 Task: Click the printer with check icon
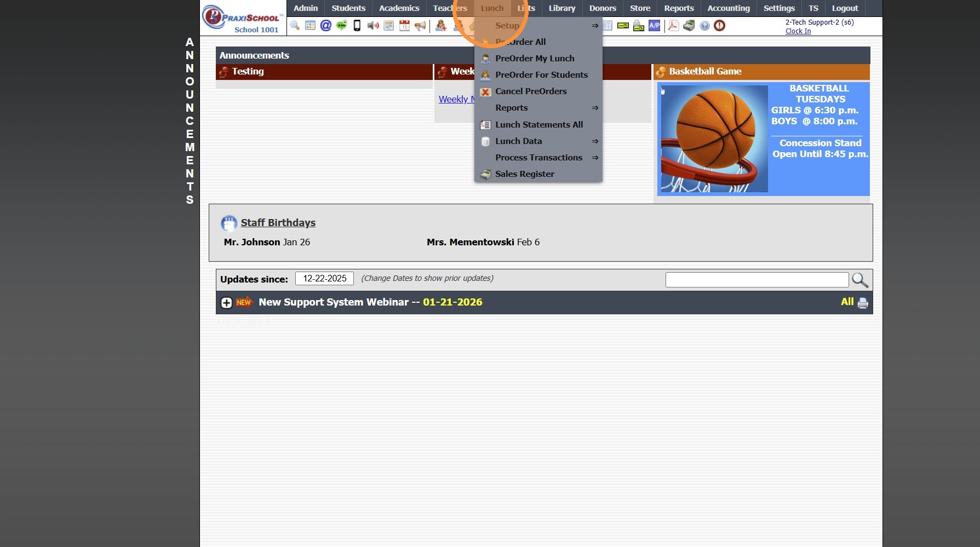click(x=639, y=25)
